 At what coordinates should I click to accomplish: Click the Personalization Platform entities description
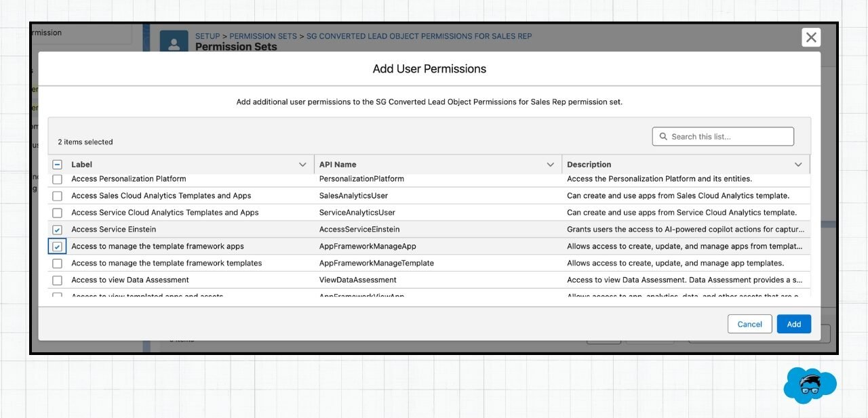[x=659, y=179]
